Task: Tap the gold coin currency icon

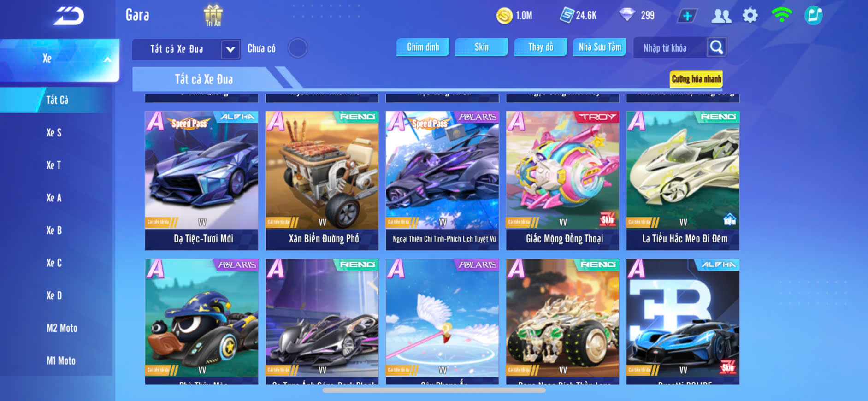Action: coord(504,16)
